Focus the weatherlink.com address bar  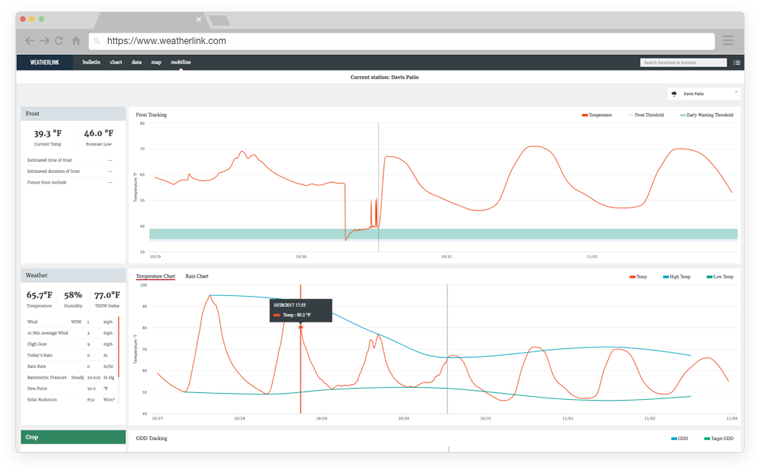[x=401, y=41]
